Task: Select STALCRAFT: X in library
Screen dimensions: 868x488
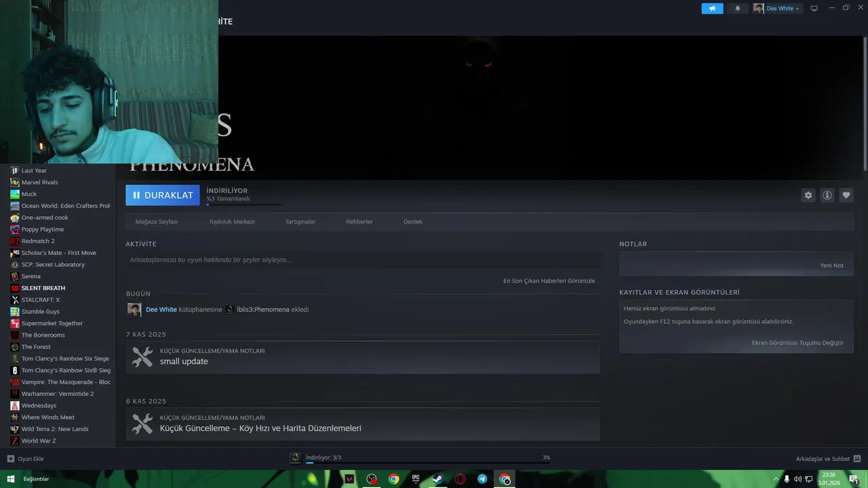Action: pos(41,300)
